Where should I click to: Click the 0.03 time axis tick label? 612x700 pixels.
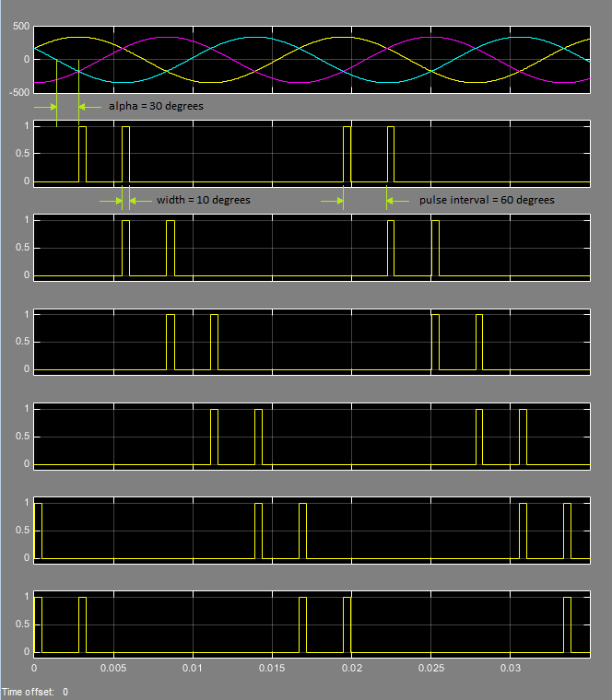510,669
